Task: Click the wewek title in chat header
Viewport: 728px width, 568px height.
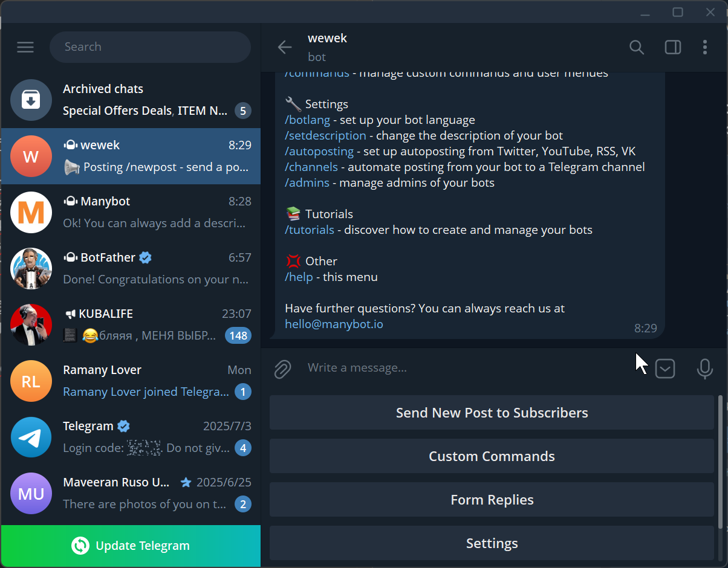Action: click(327, 38)
